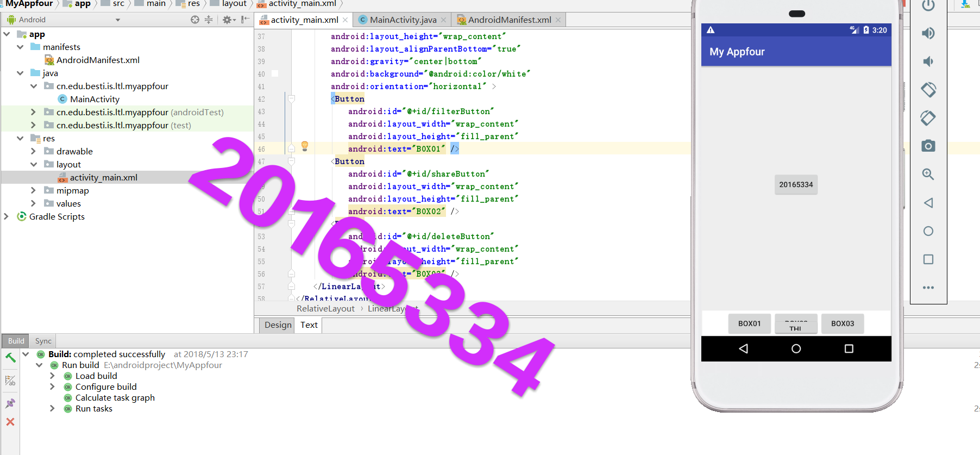Select the Build tab
The height and width of the screenshot is (455, 980).
[x=16, y=341]
